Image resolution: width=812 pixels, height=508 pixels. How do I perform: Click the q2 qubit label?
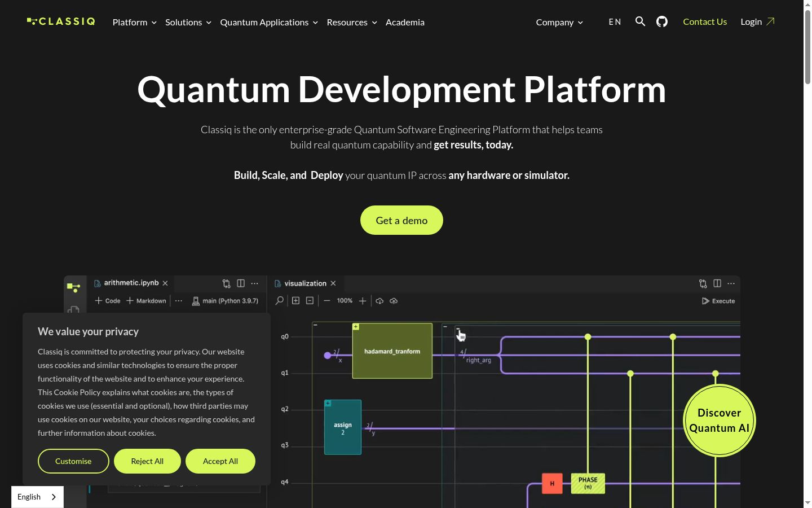click(285, 409)
